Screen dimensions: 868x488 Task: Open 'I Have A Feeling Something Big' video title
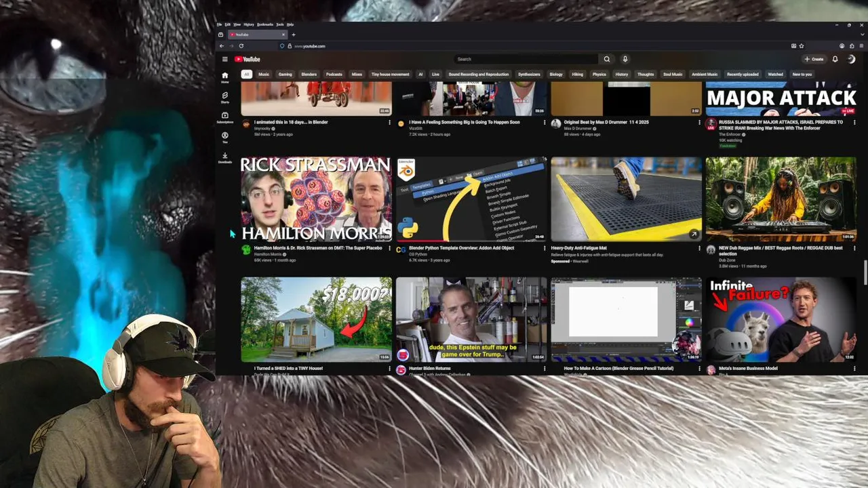[465, 123]
